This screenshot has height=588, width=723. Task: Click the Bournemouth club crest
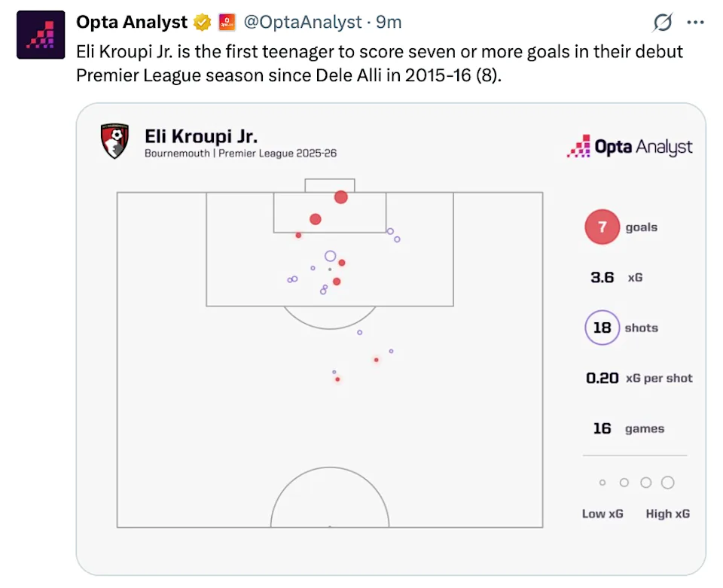(114, 141)
